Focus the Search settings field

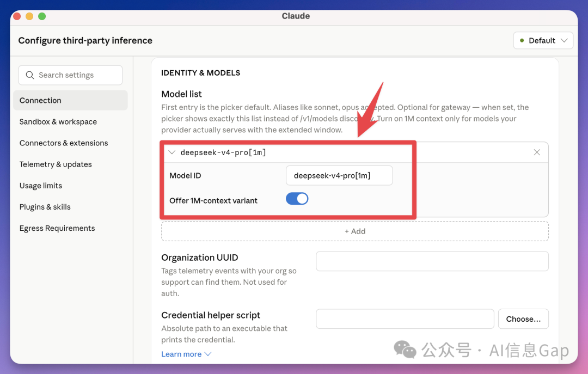[x=70, y=75]
